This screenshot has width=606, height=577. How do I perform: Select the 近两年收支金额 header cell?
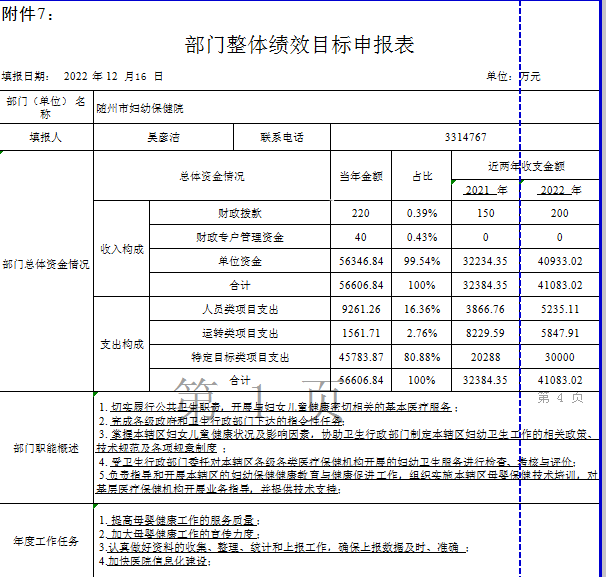(x=526, y=166)
